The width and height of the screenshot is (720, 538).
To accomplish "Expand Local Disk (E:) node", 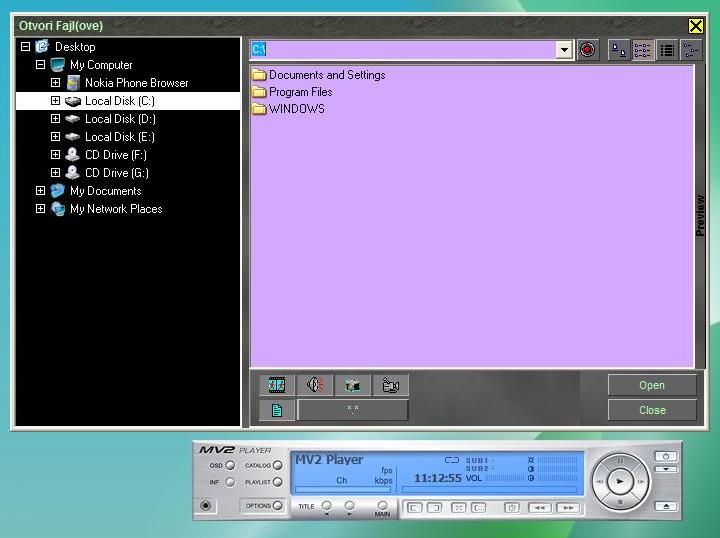I will (55, 136).
